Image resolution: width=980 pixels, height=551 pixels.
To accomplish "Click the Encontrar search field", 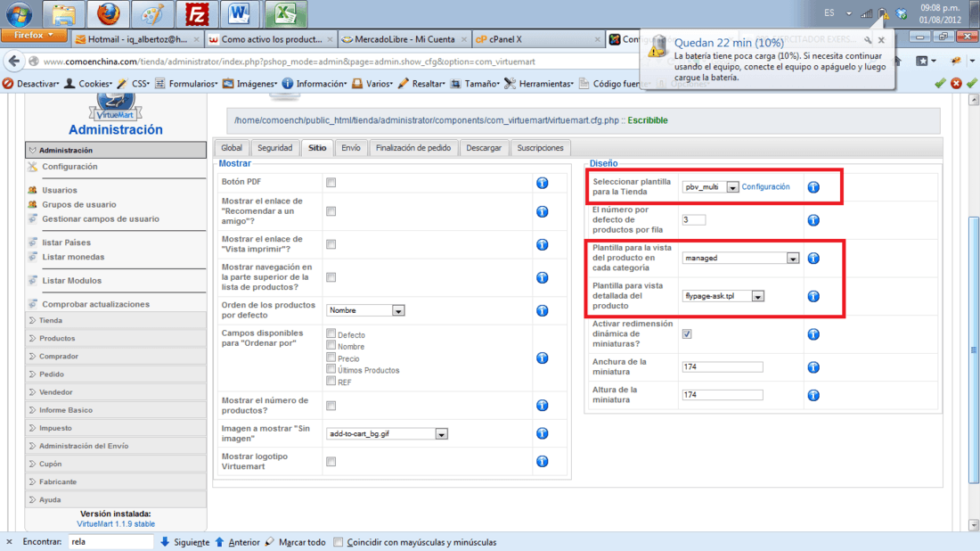I will [x=110, y=541].
